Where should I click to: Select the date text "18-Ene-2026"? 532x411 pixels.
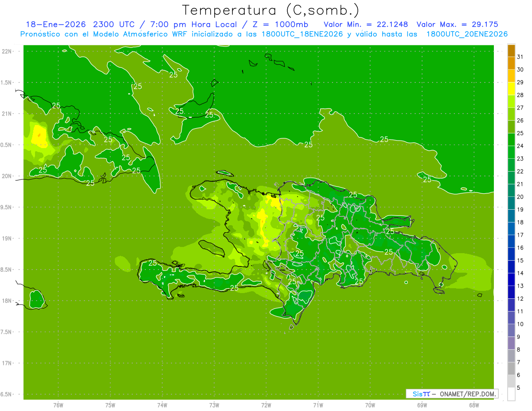55,24
